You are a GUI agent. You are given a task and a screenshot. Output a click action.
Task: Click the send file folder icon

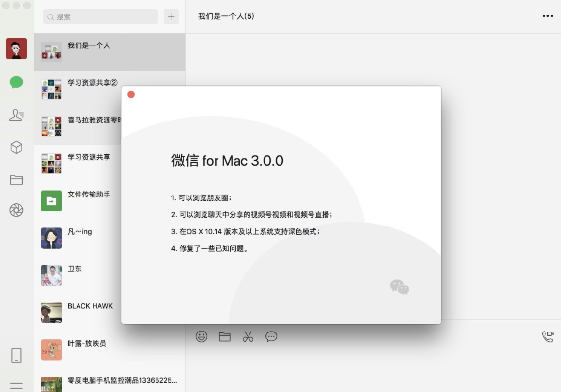pos(225,337)
